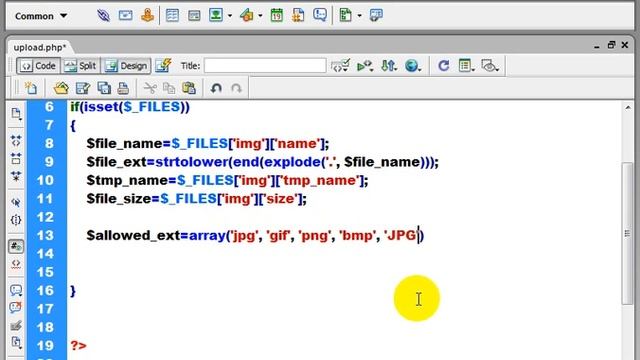Cut selection with scissors icon
640x360 pixels.
click(150, 88)
